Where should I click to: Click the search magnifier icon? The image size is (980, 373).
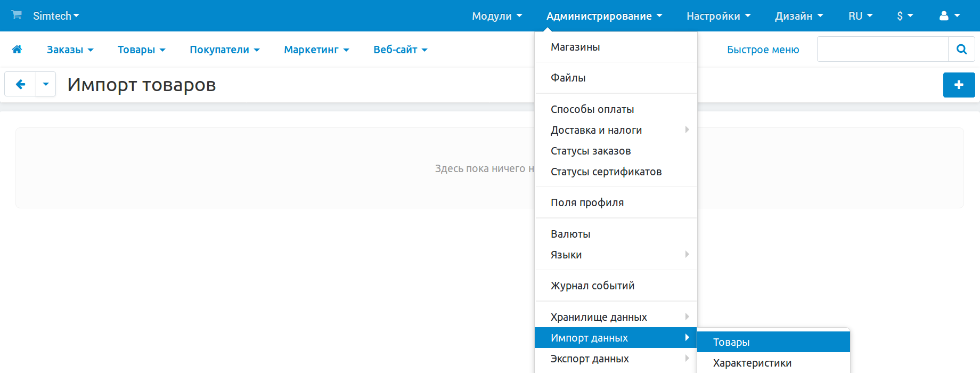(961, 50)
